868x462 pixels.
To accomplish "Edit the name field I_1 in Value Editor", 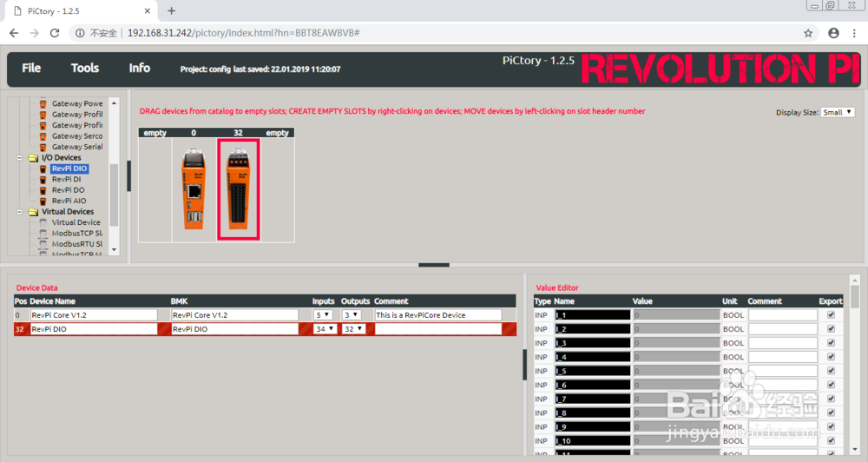I will pos(593,315).
